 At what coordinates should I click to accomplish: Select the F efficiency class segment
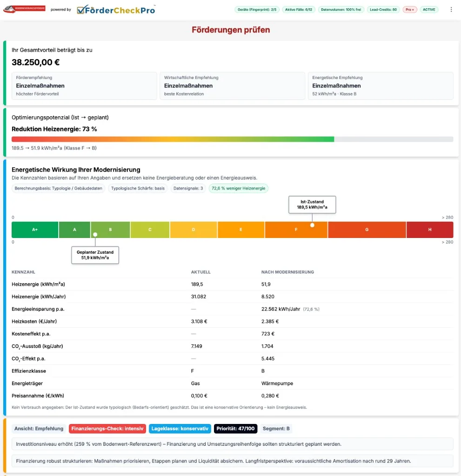point(296,230)
